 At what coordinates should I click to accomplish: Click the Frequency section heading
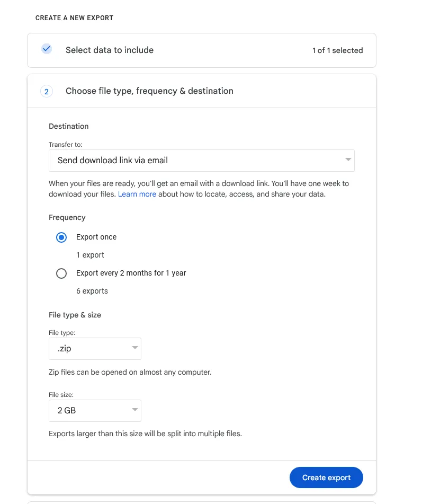click(x=67, y=217)
